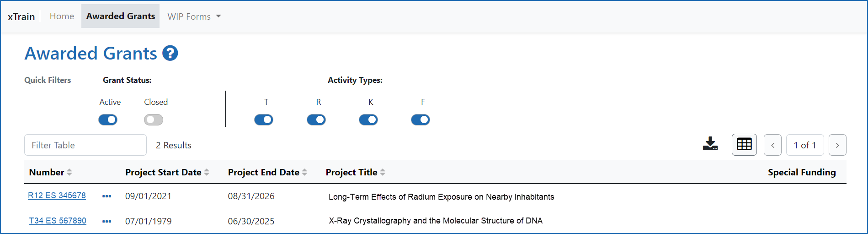
Task: Enable the Closed grant status filter
Action: pyautogui.click(x=154, y=120)
